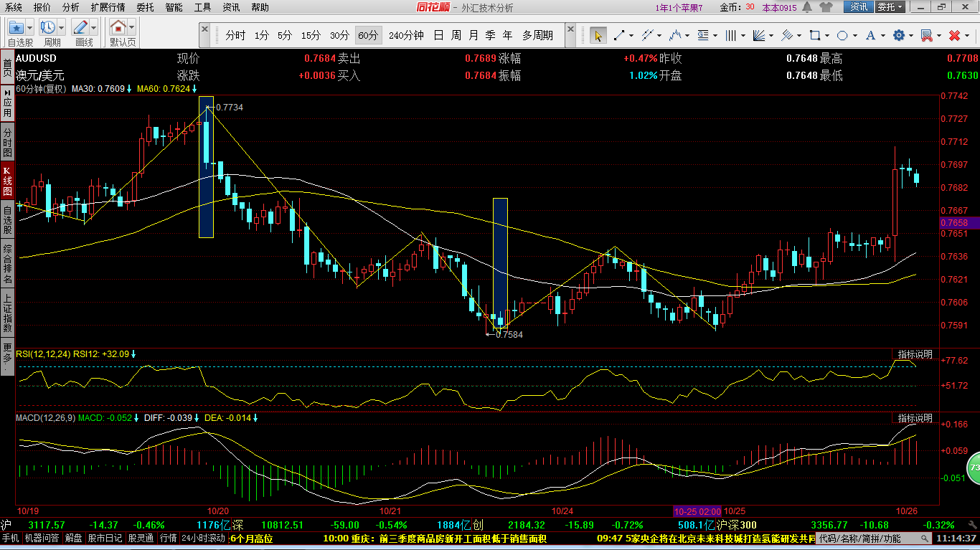
Task: Switch to 15分 period
Action: [311, 35]
